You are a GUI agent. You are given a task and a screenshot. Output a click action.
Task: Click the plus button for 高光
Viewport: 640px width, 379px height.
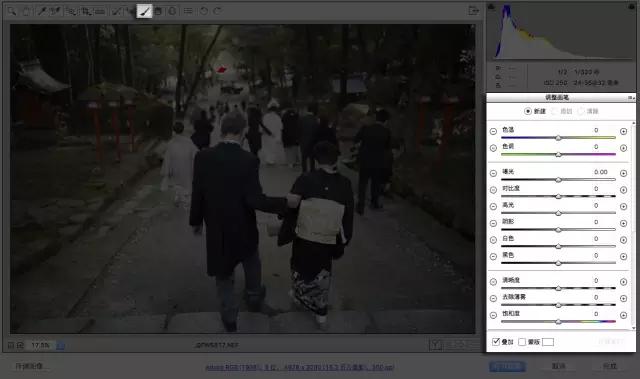click(623, 206)
